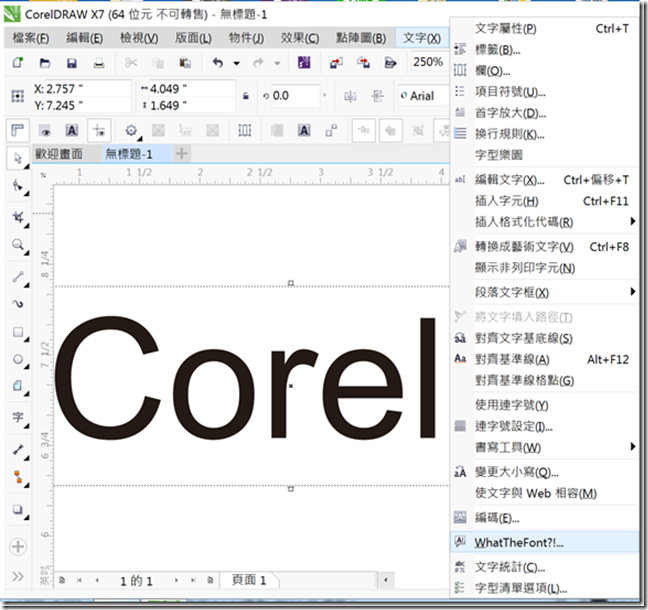Click the X position field 2.757
Screen dimensions: 648x610
(x=88, y=88)
